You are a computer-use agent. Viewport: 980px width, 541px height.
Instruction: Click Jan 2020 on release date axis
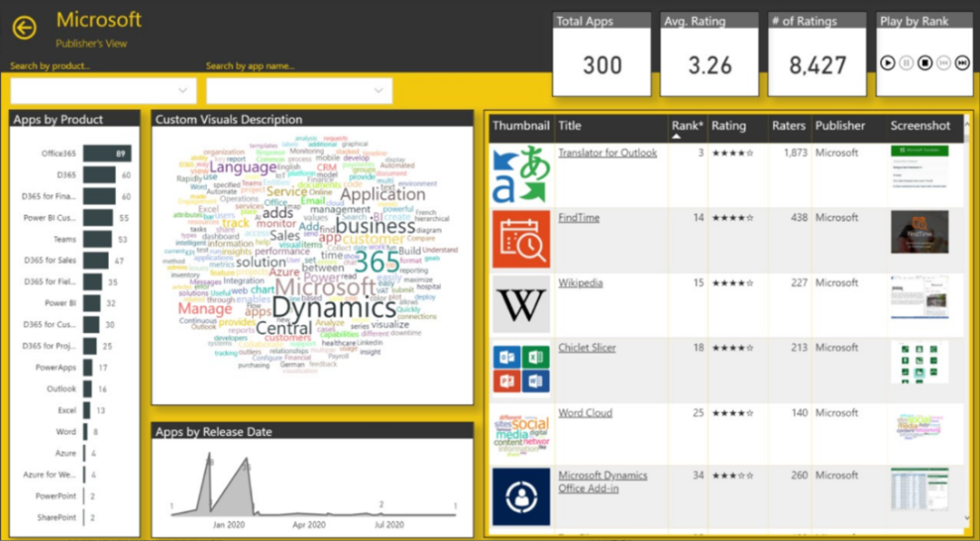[x=229, y=525]
